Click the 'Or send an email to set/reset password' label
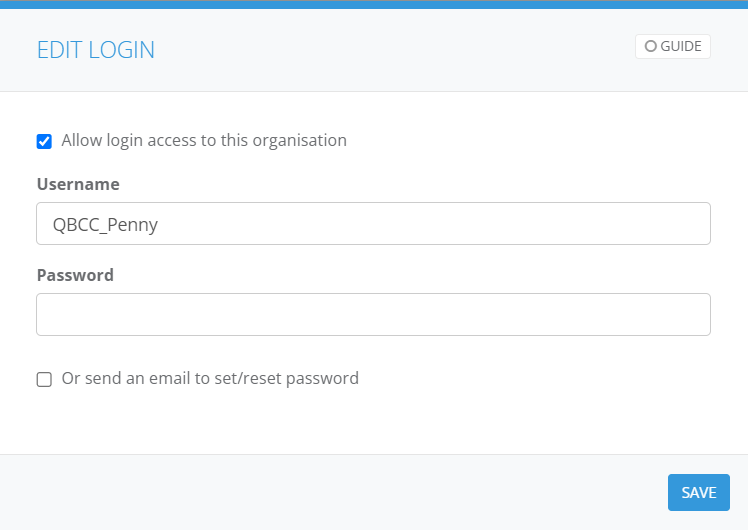This screenshot has width=748, height=530. (x=210, y=378)
